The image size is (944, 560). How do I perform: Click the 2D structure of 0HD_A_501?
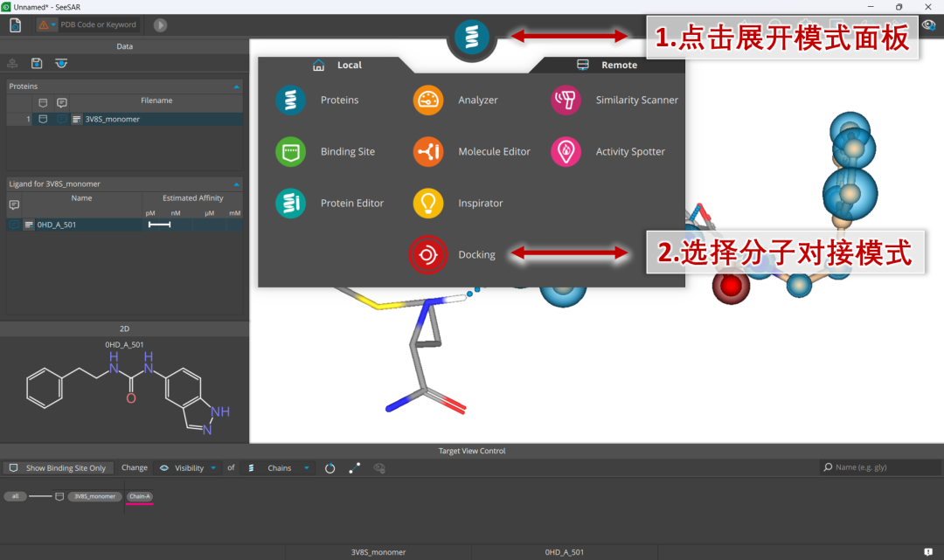point(128,393)
